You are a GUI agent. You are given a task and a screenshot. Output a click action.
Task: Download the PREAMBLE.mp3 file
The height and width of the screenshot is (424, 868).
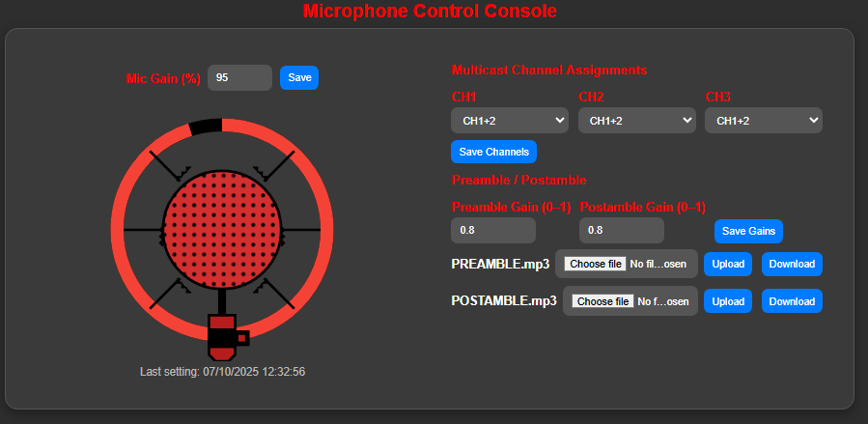click(x=792, y=264)
